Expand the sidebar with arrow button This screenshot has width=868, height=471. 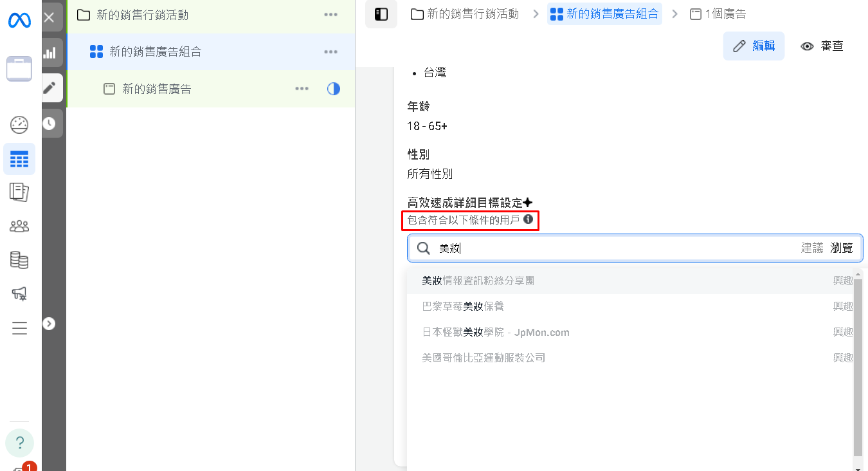(50, 324)
